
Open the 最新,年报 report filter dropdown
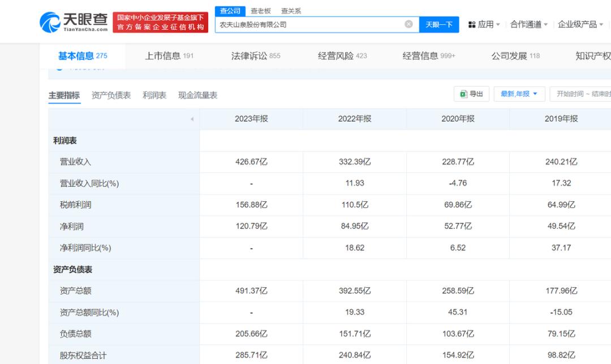point(519,94)
